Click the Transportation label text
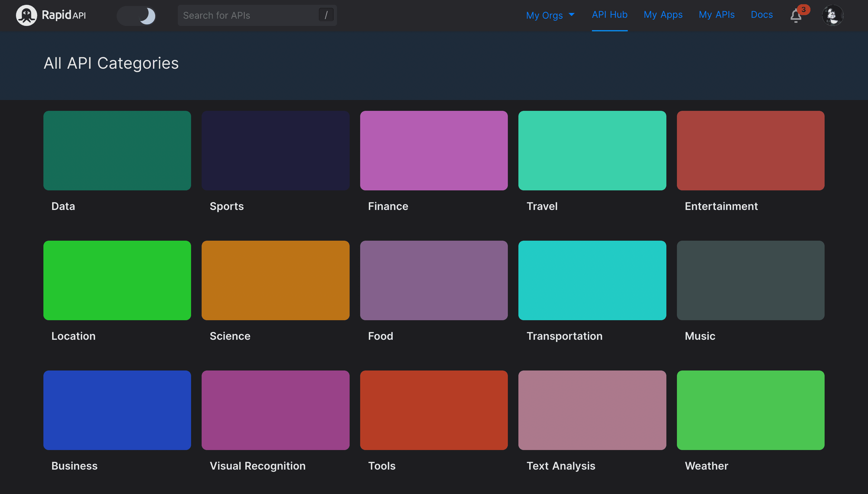868x494 pixels. [564, 336]
